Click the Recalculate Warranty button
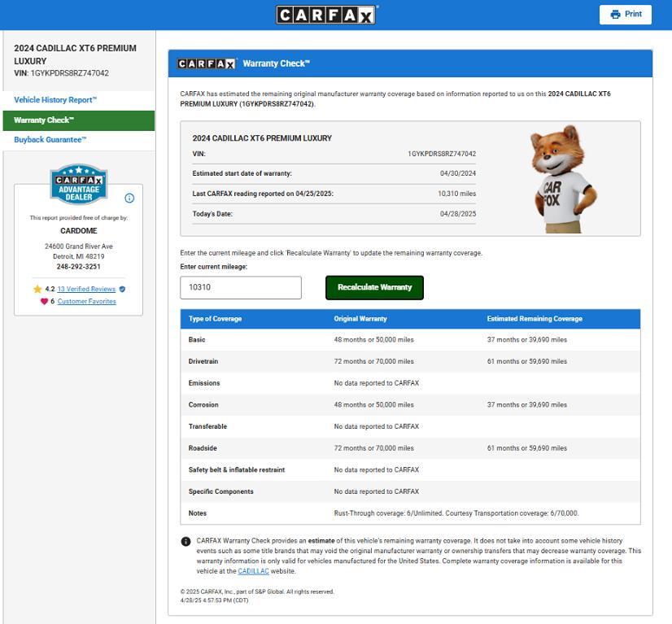Viewport: 672px width, 624px height. point(374,287)
